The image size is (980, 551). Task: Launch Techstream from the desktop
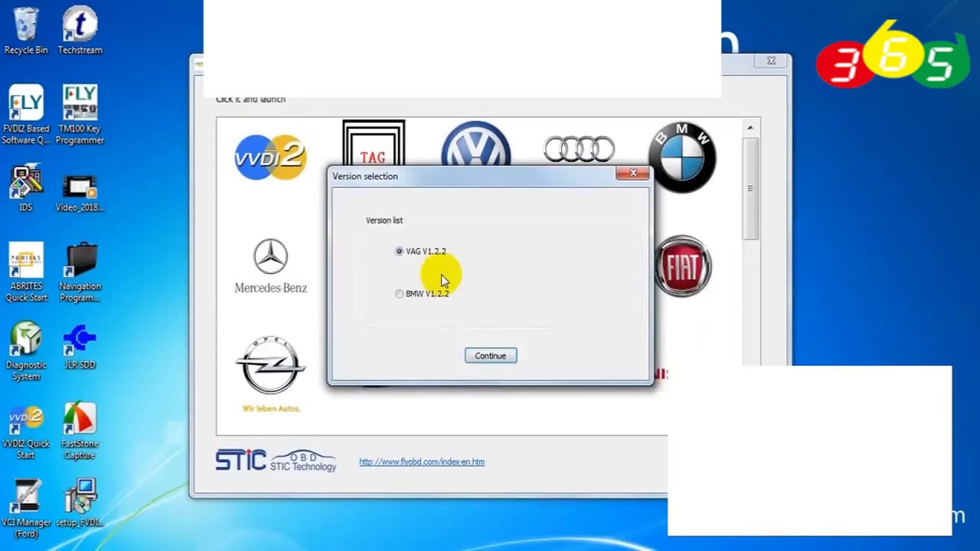click(x=80, y=31)
